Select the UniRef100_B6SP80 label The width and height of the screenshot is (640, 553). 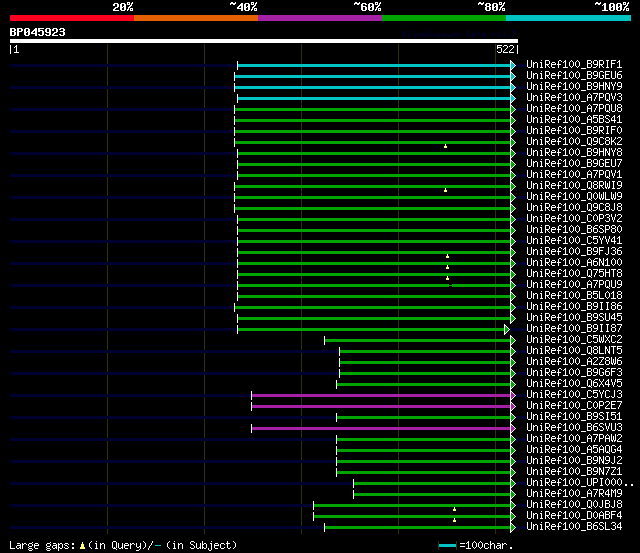point(574,230)
